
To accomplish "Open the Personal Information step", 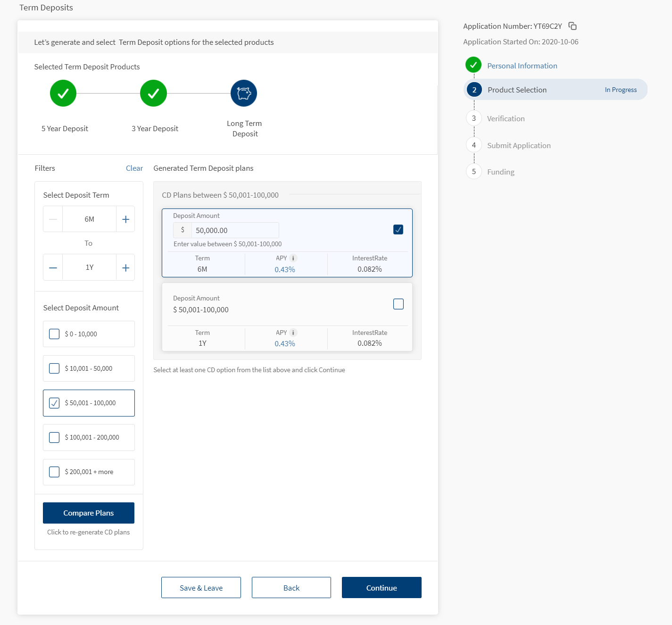I will 522,66.
